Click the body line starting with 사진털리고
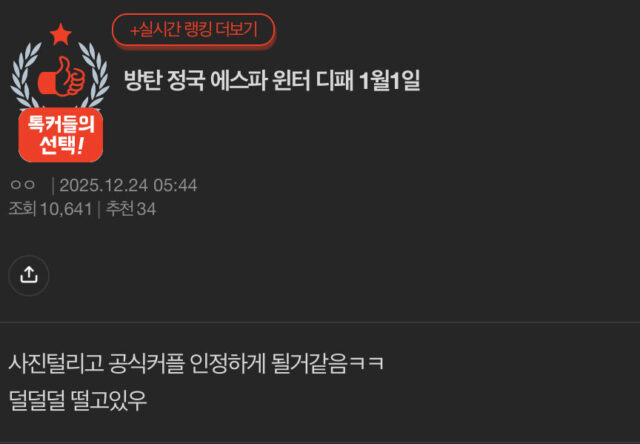Viewport: 640px width, 444px height. [196, 364]
